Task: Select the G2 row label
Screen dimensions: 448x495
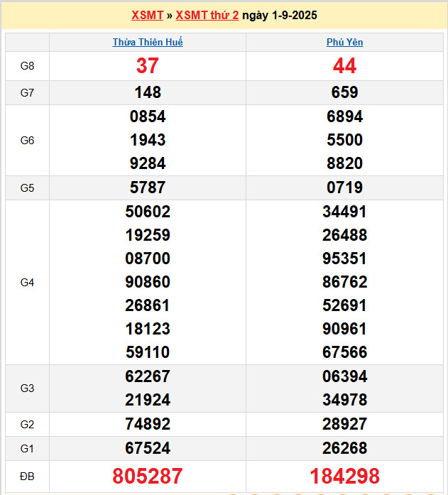Action: point(27,424)
